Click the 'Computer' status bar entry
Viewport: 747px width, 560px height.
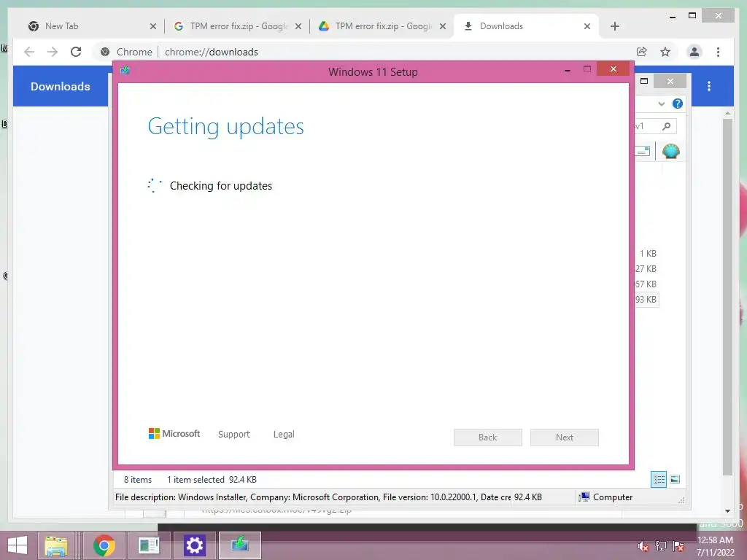pos(606,497)
